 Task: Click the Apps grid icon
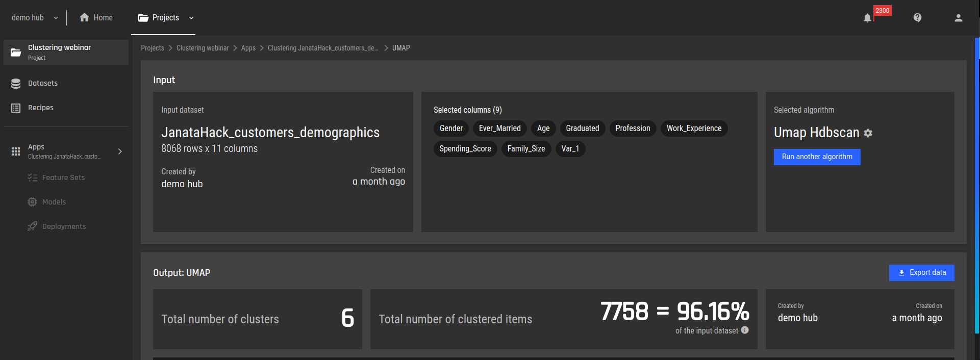(16, 151)
